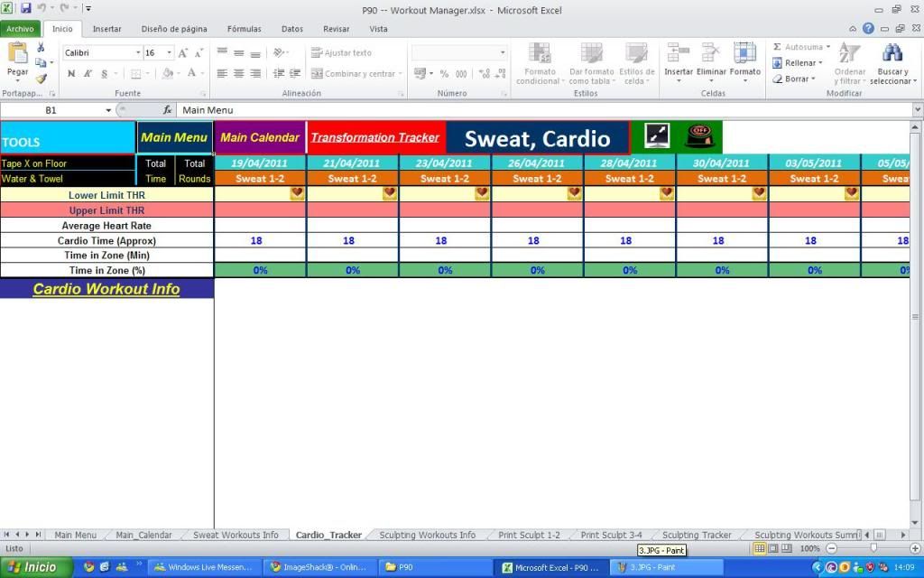924x578 pixels.
Task: Click the fx insert function icon
Action: pos(167,110)
